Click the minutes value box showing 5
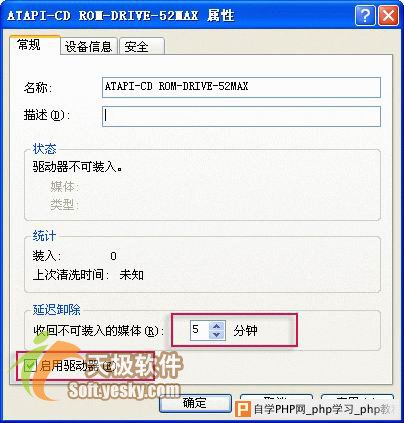Viewport: 404px width, 423px height. click(200, 331)
